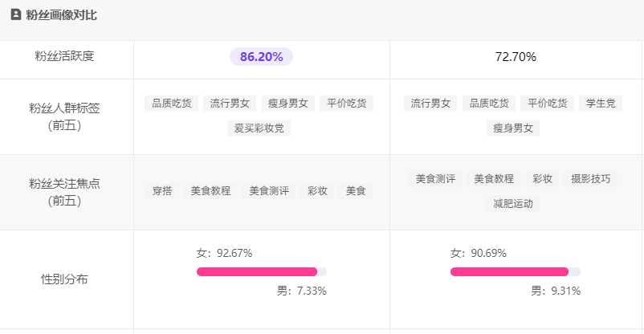Click the 女: 92.67% percentage text
The image size is (644, 334).
224,253
